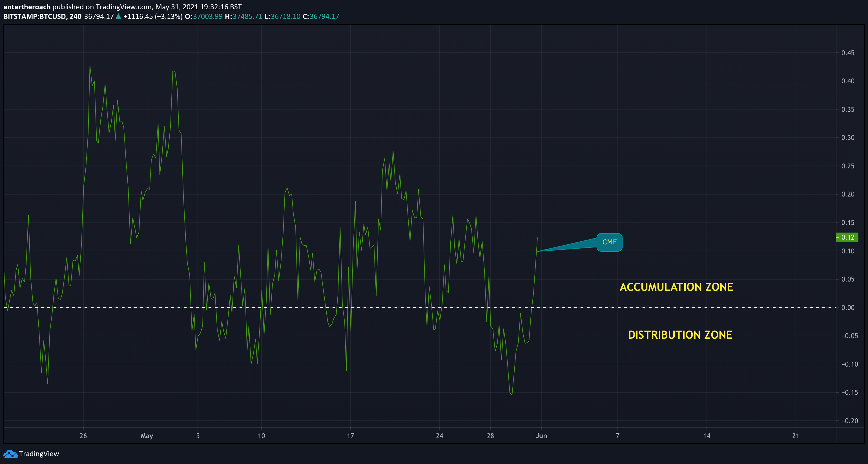Click the 0.45 price axis label
The image size is (868, 464).
click(848, 53)
